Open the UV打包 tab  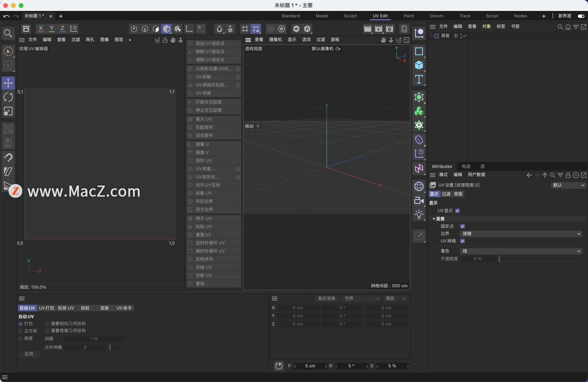47,308
